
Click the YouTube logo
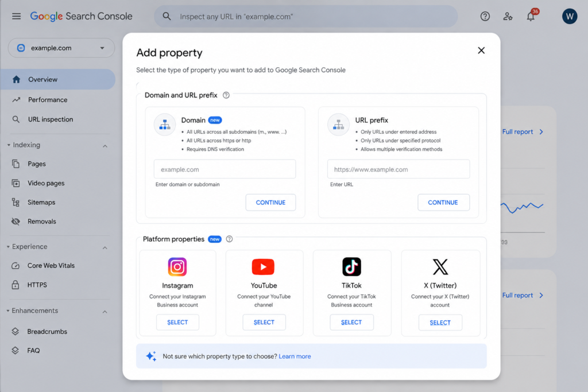coord(263,267)
